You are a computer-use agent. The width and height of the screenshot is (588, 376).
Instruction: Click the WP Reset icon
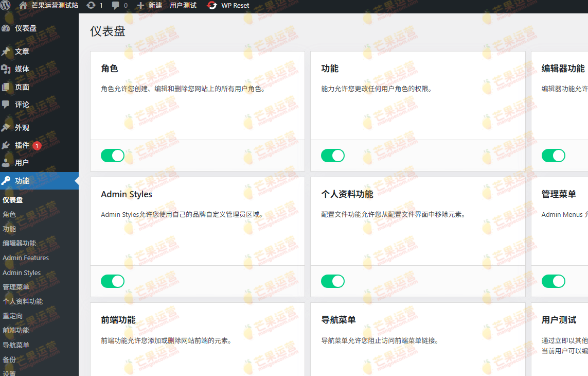tap(212, 5)
